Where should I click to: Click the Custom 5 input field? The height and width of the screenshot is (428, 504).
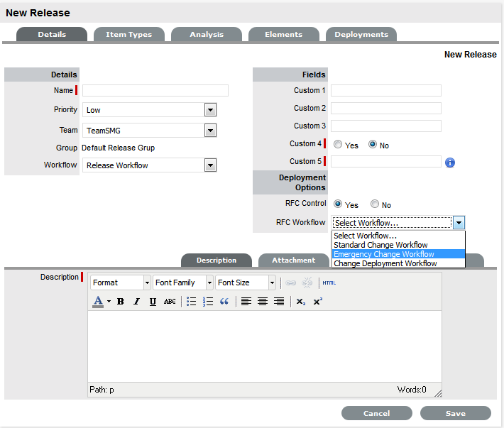coord(386,161)
